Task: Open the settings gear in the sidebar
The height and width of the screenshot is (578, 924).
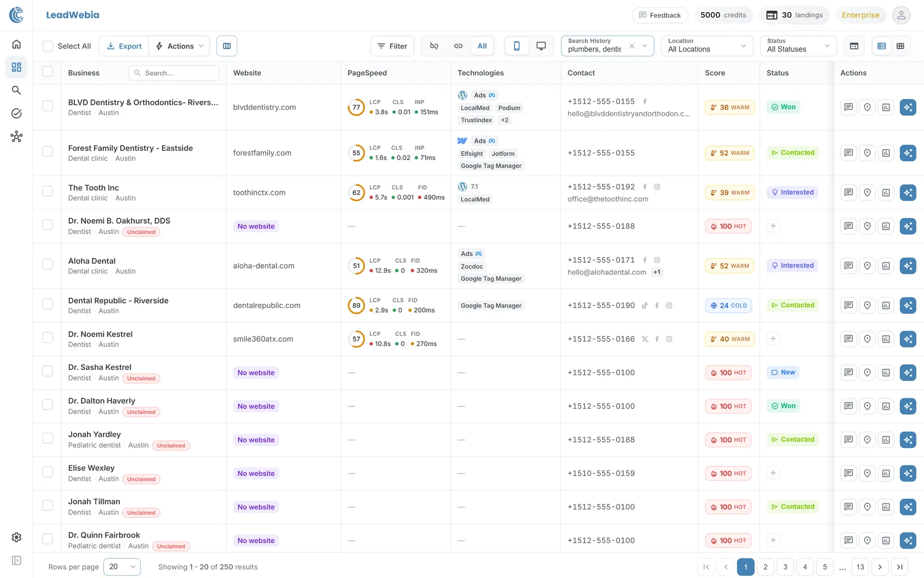Action: [16, 538]
